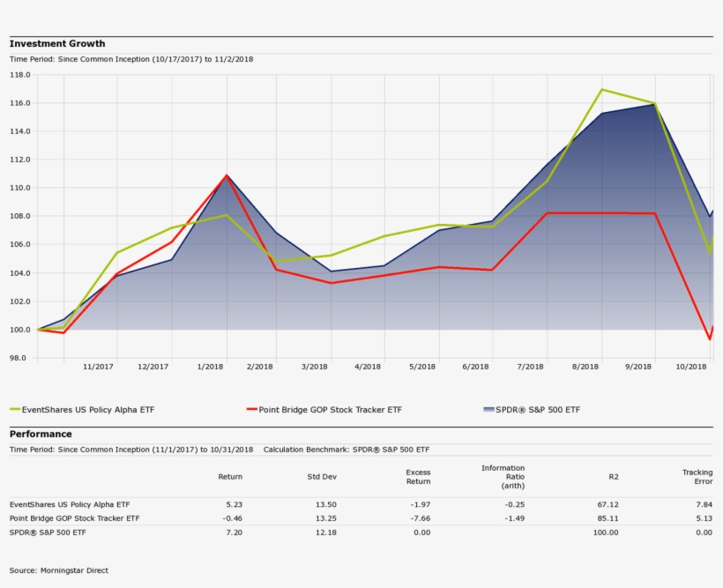723x588 pixels.
Task: Click the 116.0 y-axis label
Action: point(19,103)
